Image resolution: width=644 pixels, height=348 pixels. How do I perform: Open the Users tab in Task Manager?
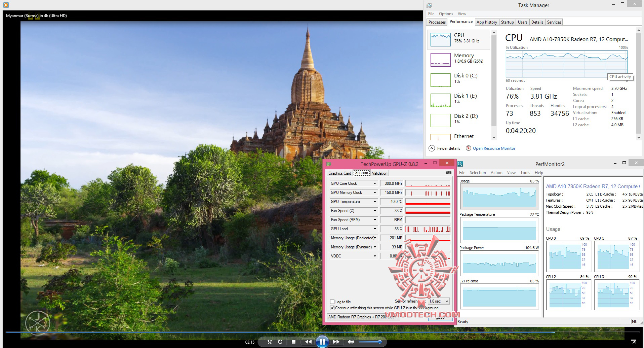[x=523, y=22]
